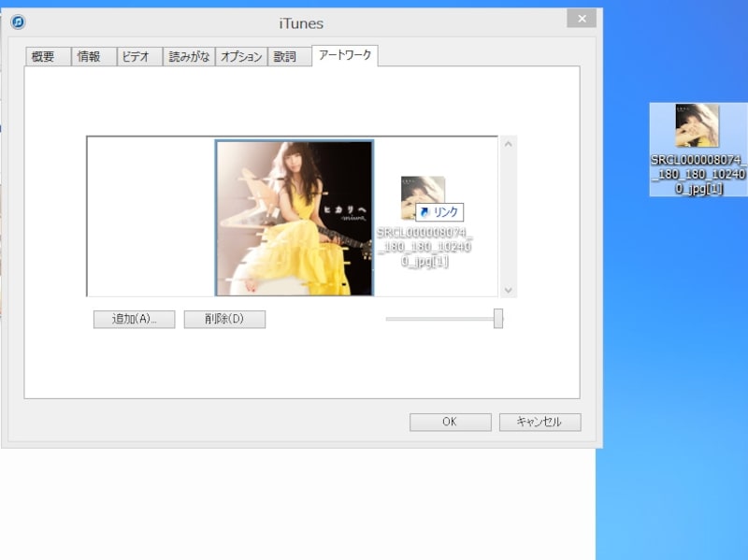
Task: Select the 読みがな tab
Action: pyautogui.click(x=189, y=57)
